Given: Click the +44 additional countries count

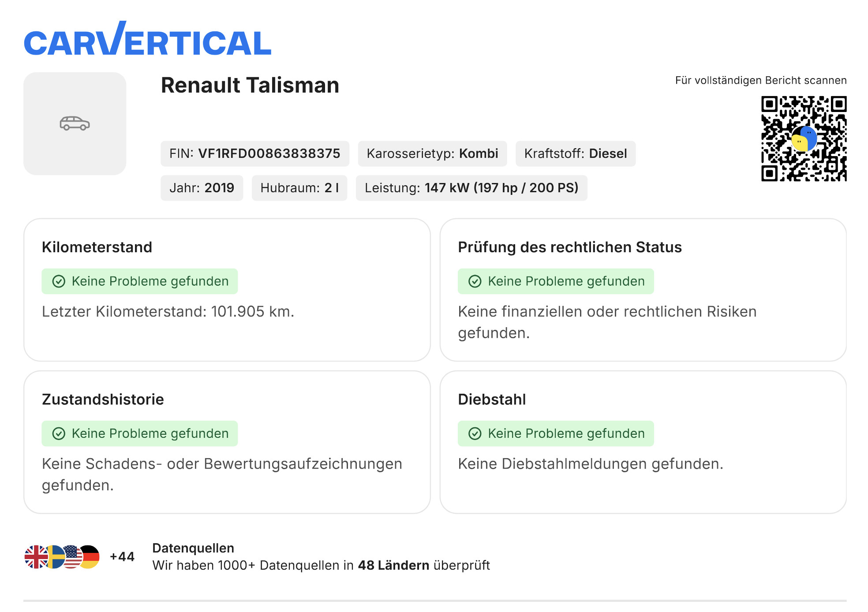Looking at the screenshot, I should click(122, 557).
